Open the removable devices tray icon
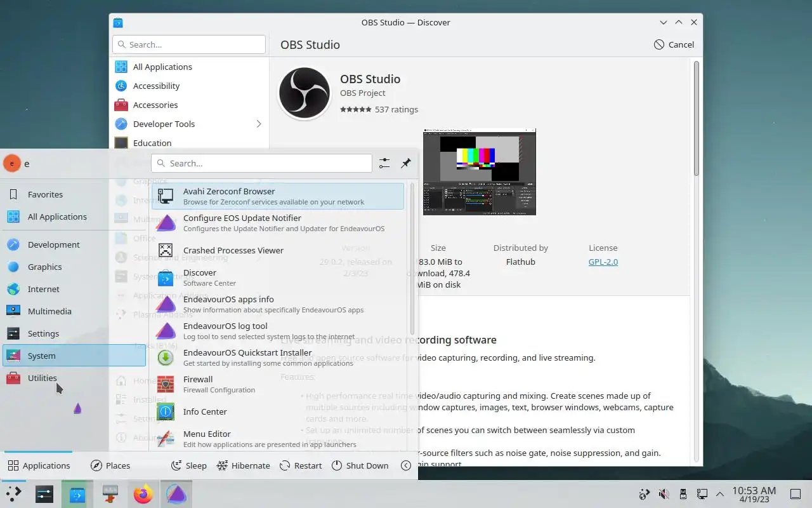The height and width of the screenshot is (508, 812). coord(683,494)
